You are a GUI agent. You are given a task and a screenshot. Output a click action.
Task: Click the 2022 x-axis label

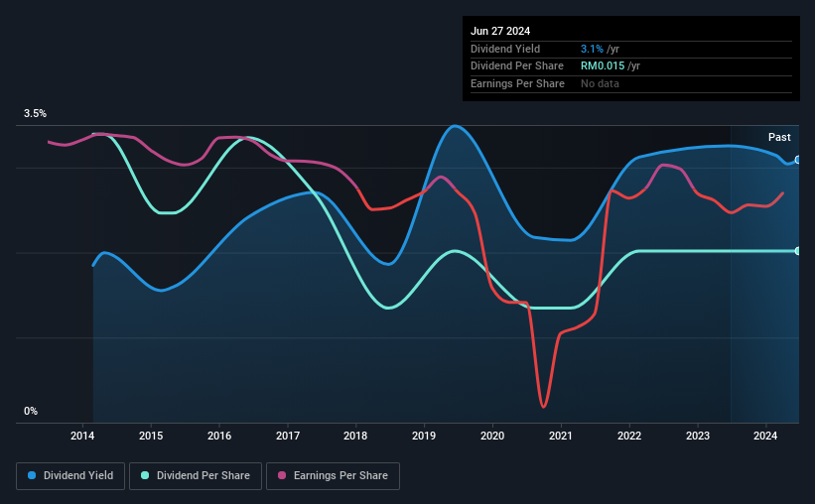[629, 436]
